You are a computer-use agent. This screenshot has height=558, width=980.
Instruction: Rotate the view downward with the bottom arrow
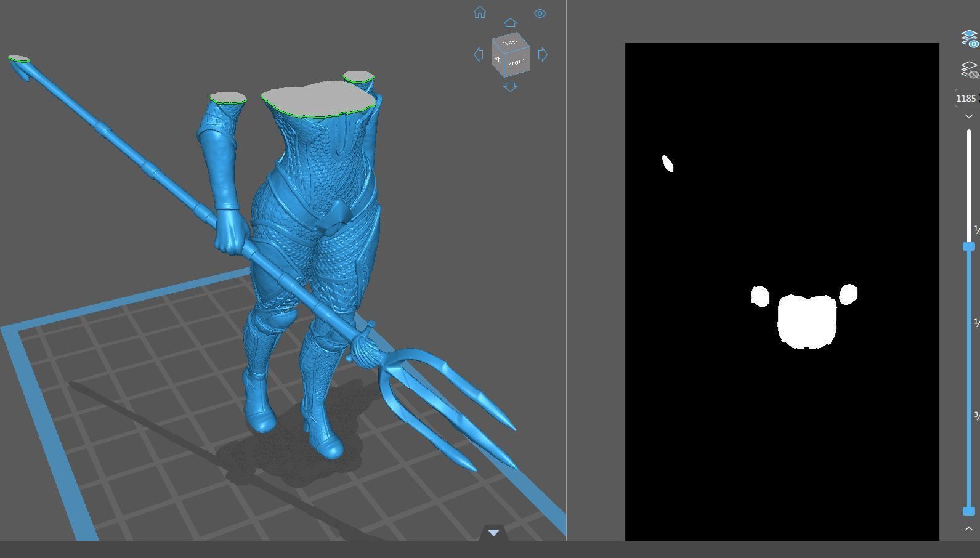click(x=510, y=87)
